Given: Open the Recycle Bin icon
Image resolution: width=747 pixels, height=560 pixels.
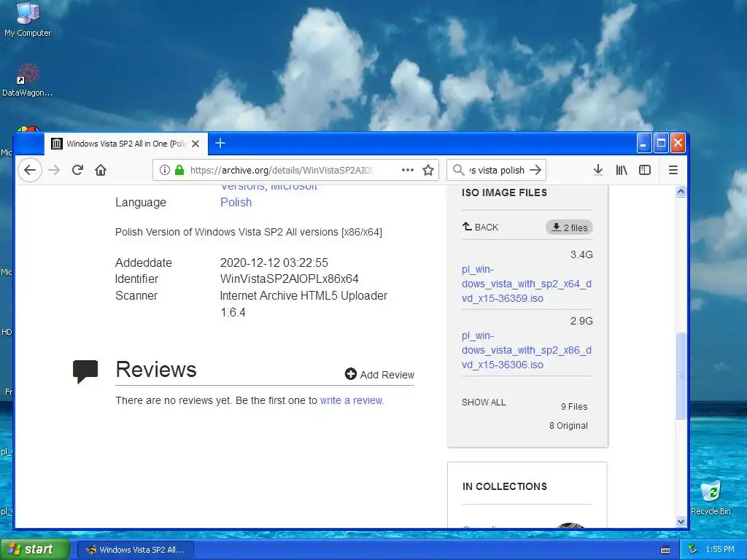Looking at the screenshot, I should pos(711,497).
